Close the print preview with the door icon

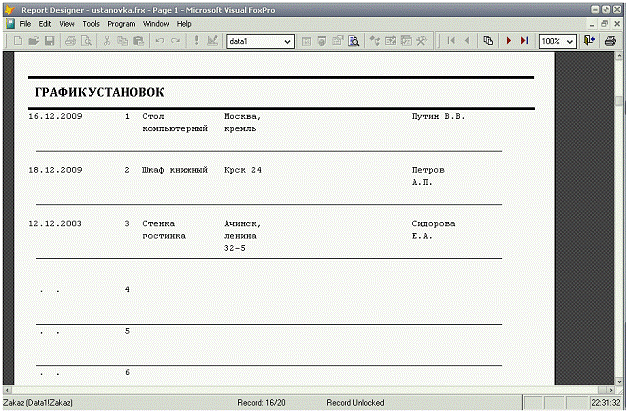click(x=589, y=41)
